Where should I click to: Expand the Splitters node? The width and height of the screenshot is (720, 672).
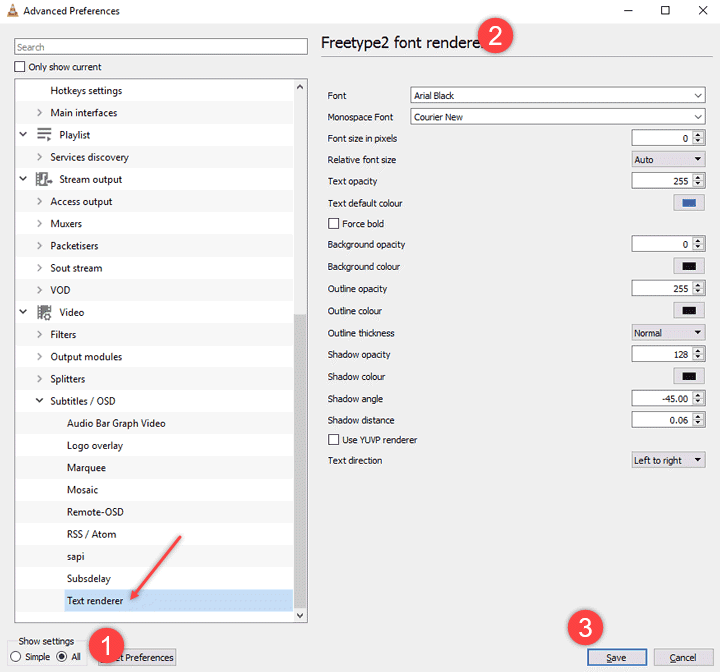click(39, 379)
